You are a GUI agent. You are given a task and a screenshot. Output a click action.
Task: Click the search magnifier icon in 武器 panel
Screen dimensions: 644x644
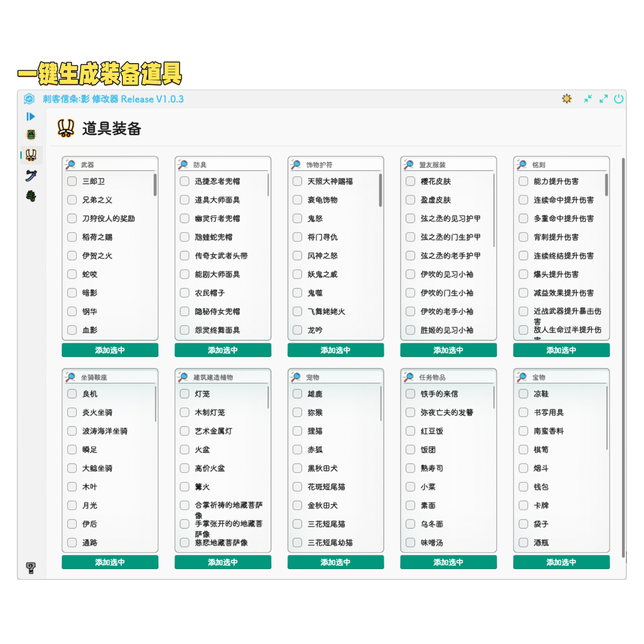pos(70,164)
